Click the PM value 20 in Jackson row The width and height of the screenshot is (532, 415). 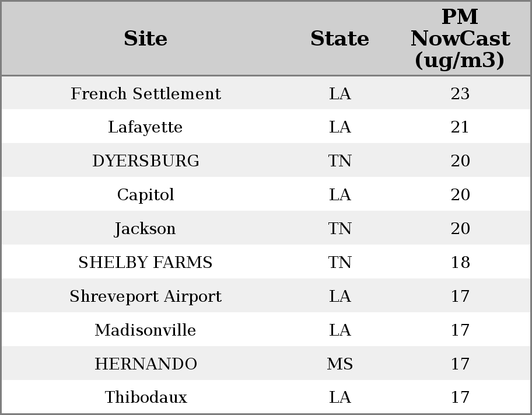point(460,229)
